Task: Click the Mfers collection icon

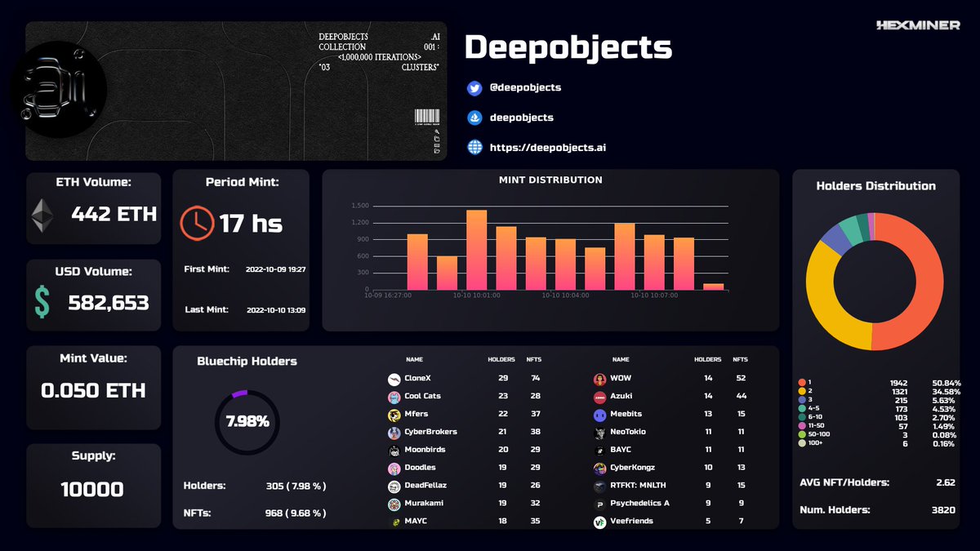Action: [394, 415]
